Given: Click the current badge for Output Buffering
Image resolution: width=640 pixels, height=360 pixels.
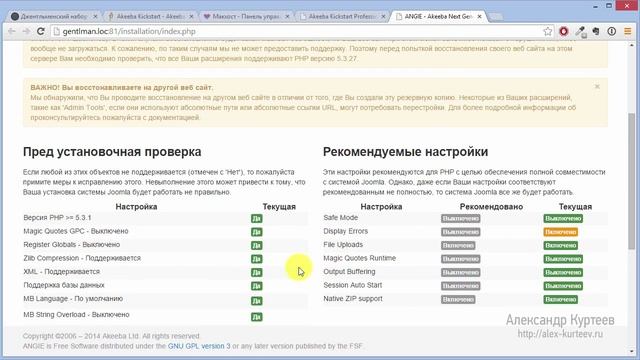Looking at the screenshot, I should coord(563,272).
